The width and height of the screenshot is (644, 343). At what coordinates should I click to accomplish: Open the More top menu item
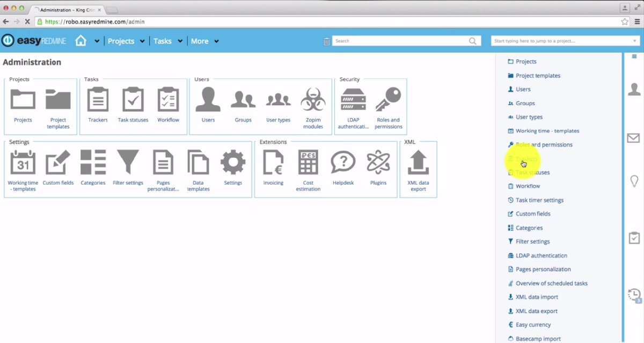pyautogui.click(x=200, y=41)
